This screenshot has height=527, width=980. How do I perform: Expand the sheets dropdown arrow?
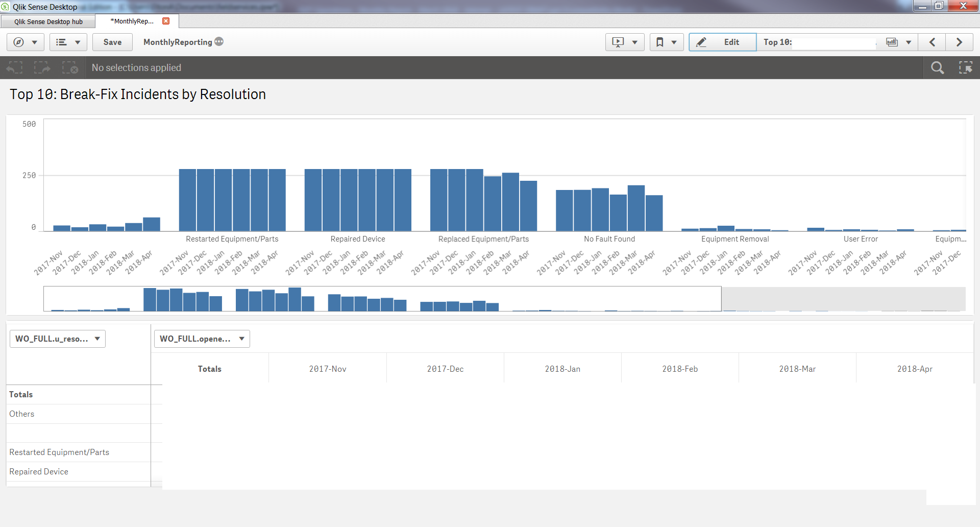[909, 42]
